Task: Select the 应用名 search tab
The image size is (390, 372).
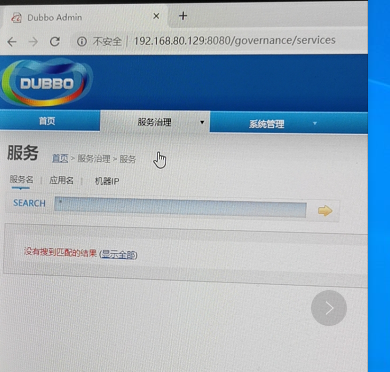Action: click(x=61, y=181)
